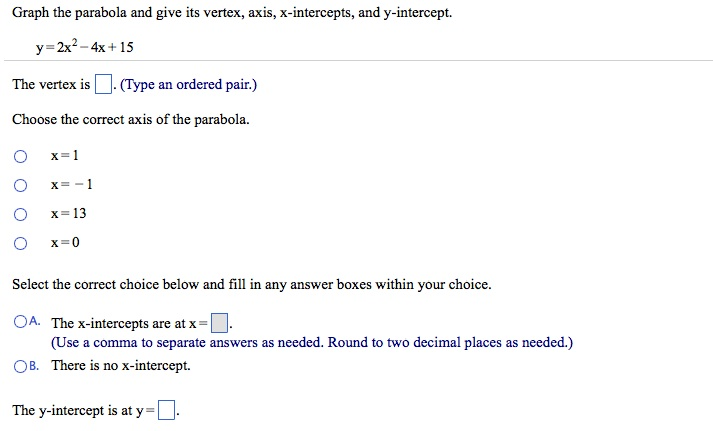Pick the x=0 radio button
This screenshot has height=431, width=713.
(20, 243)
